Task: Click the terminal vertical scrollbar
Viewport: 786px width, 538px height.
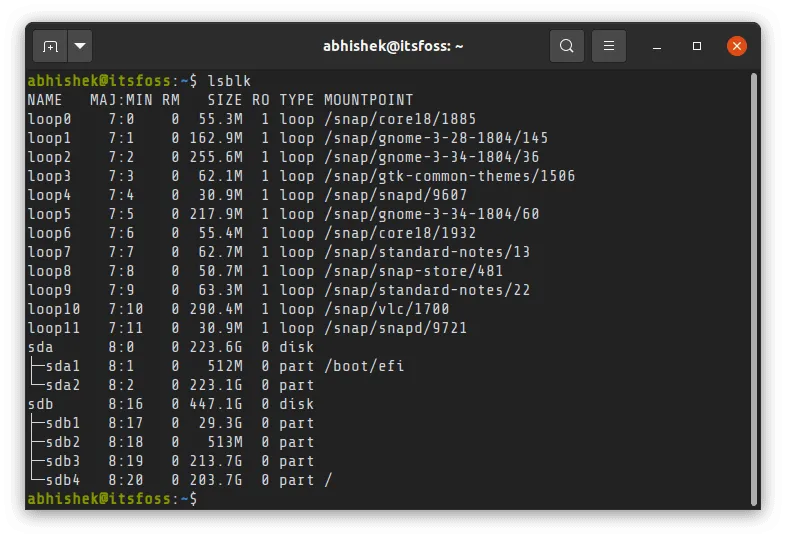Action: coord(753,280)
